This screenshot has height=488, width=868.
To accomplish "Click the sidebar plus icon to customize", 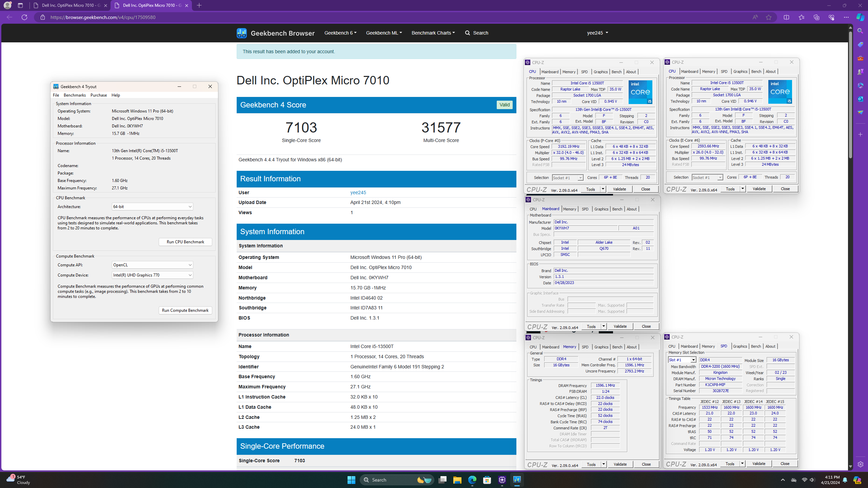I will click(860, 135).
